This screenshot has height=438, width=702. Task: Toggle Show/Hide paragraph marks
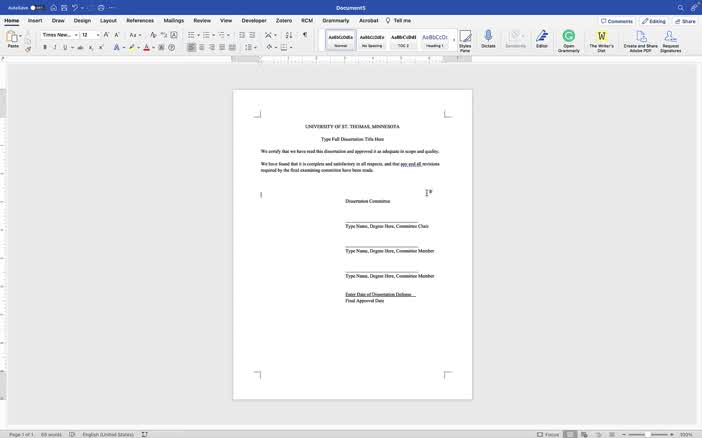tap(305, 35)
